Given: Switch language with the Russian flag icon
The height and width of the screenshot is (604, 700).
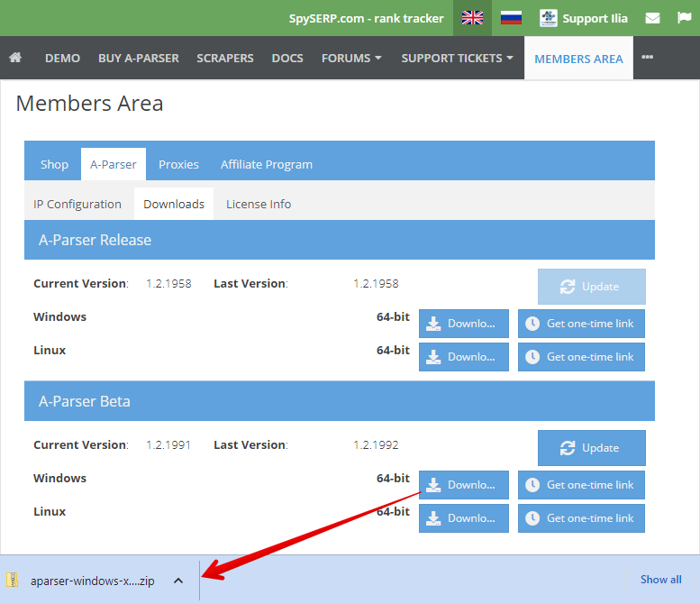Looking at the screenshot, I should tap(512, 18).
